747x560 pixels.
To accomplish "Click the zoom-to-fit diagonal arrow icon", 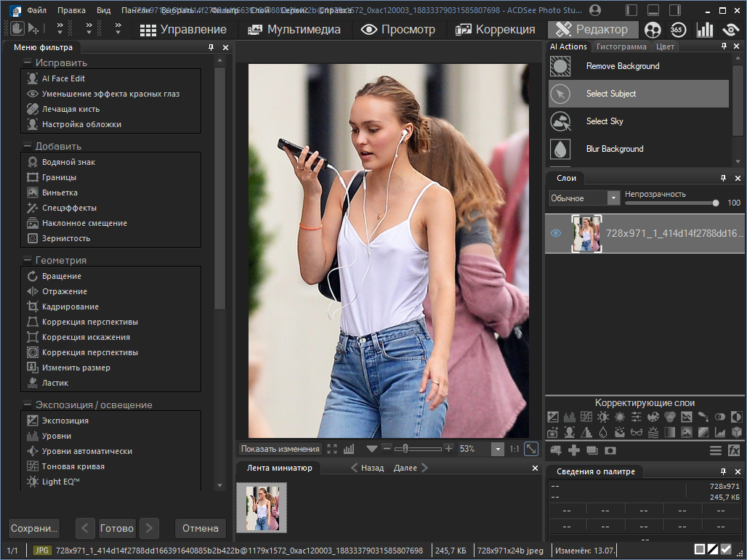I will pyautogui.click(x=531, y=449).
